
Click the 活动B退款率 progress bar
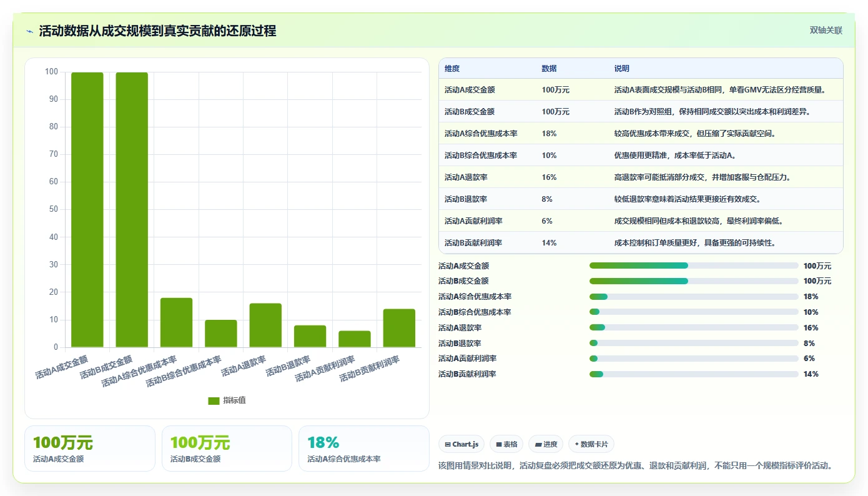pyautogui.click(x=694, y=343)
